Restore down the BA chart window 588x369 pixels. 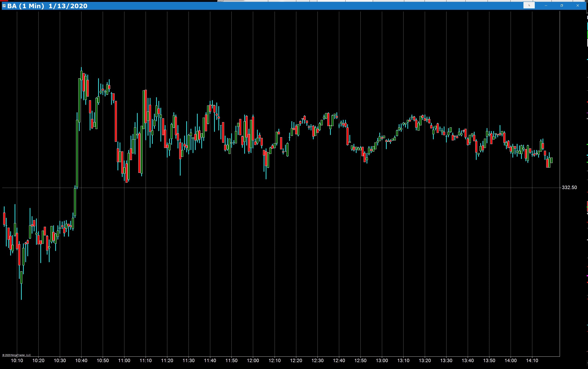coord(562,6)
